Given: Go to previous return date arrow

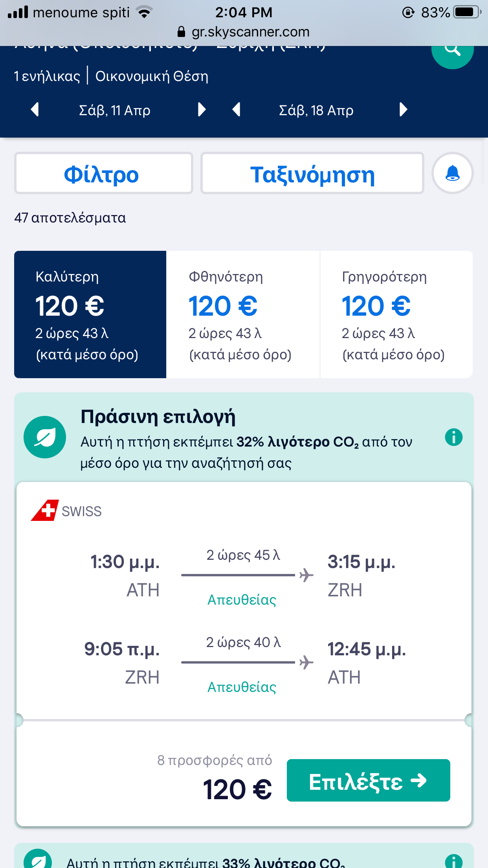Looking at the screenshot, I should pos(236,110).
